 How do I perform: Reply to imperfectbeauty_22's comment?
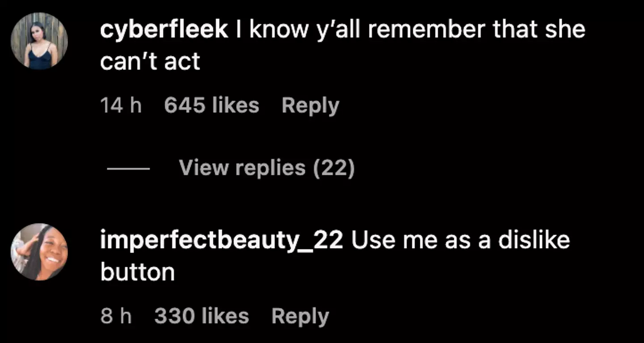pyautogui.click(x=300, y=315)
